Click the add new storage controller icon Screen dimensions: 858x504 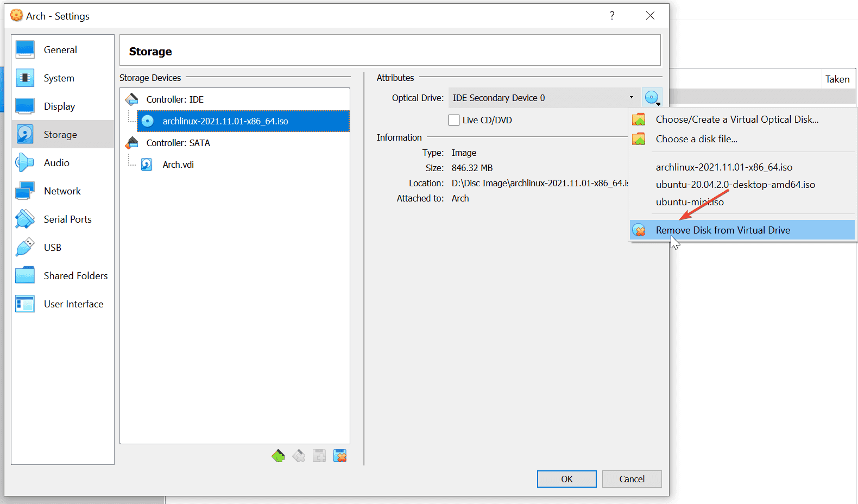(x=278, y=456)
